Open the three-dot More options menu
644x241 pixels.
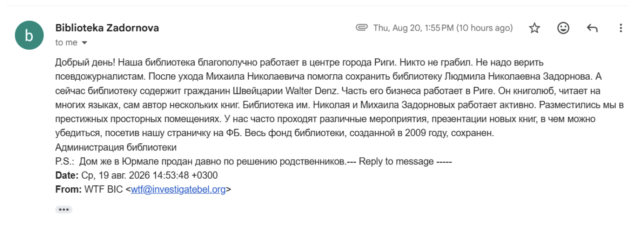[x=621, y=28]
